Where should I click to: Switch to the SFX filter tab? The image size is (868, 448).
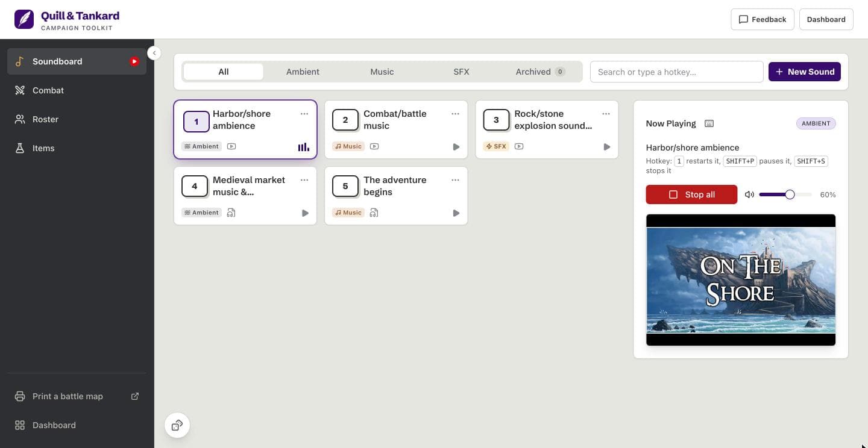tap(461, 72)
